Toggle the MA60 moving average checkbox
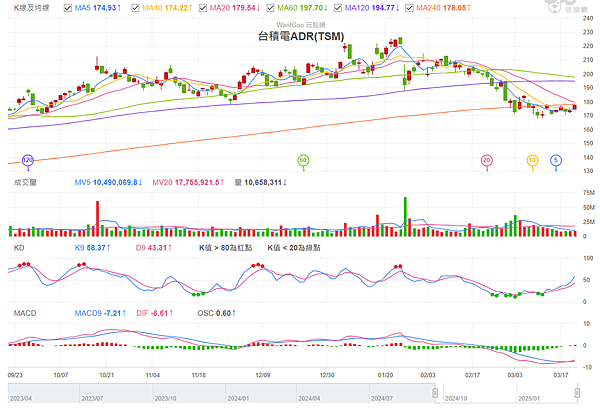600x410 pixels. (270, 8)
